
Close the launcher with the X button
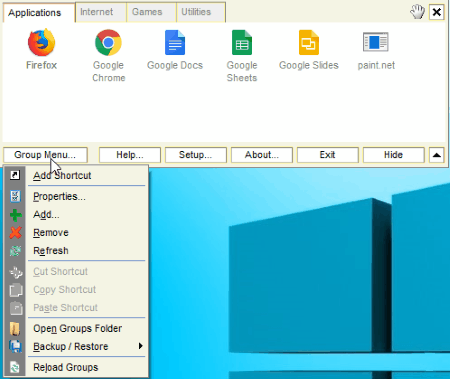(x=437, y=12)
